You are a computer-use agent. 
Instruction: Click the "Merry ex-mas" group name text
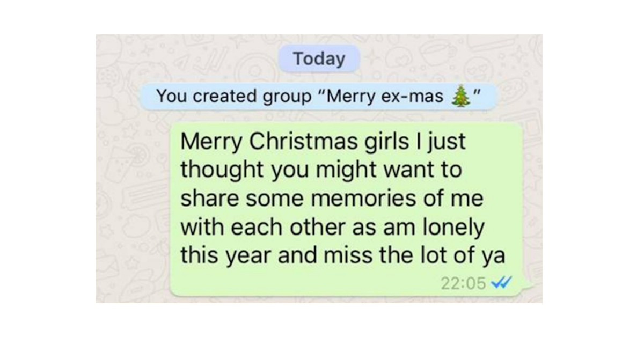pos(385,97)
